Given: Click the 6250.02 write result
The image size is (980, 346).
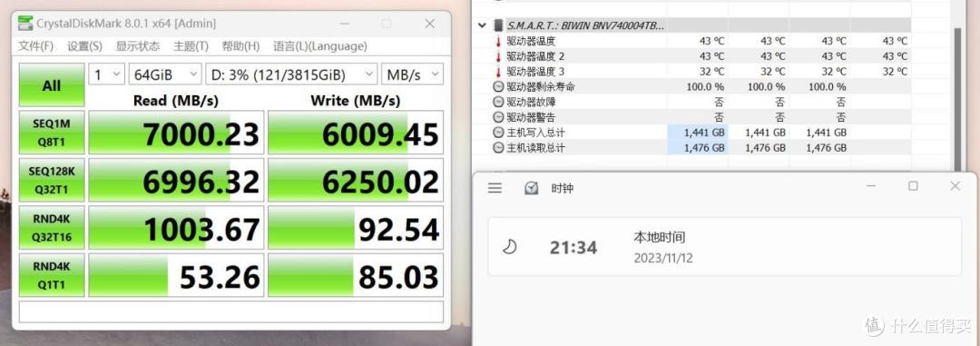Looking at the screenshot, I should click(x=356, y=180).
